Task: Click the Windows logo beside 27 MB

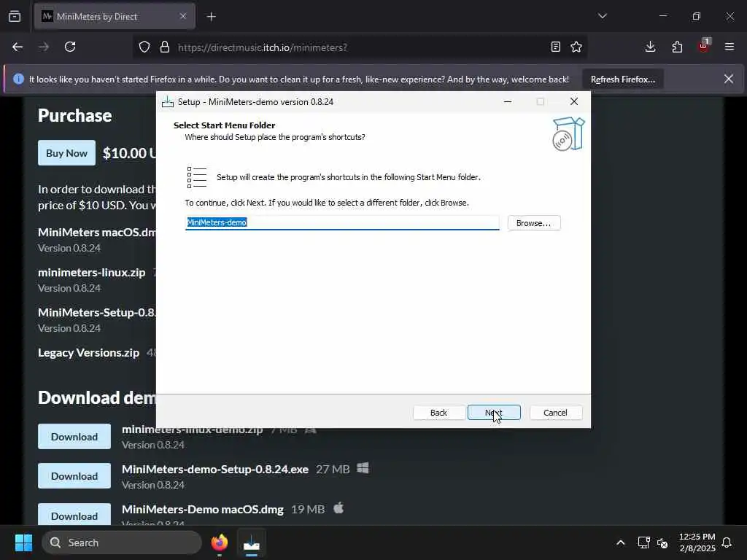Action: coord(363,468)
